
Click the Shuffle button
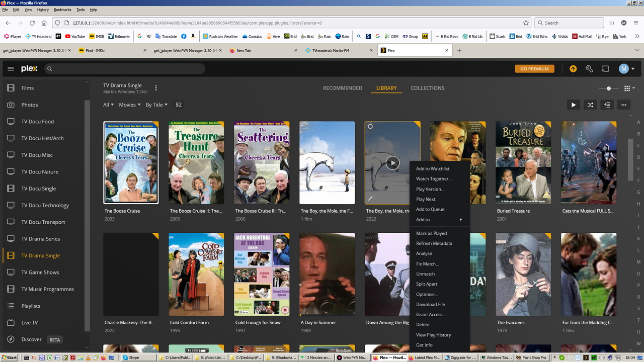coord(590,105)
